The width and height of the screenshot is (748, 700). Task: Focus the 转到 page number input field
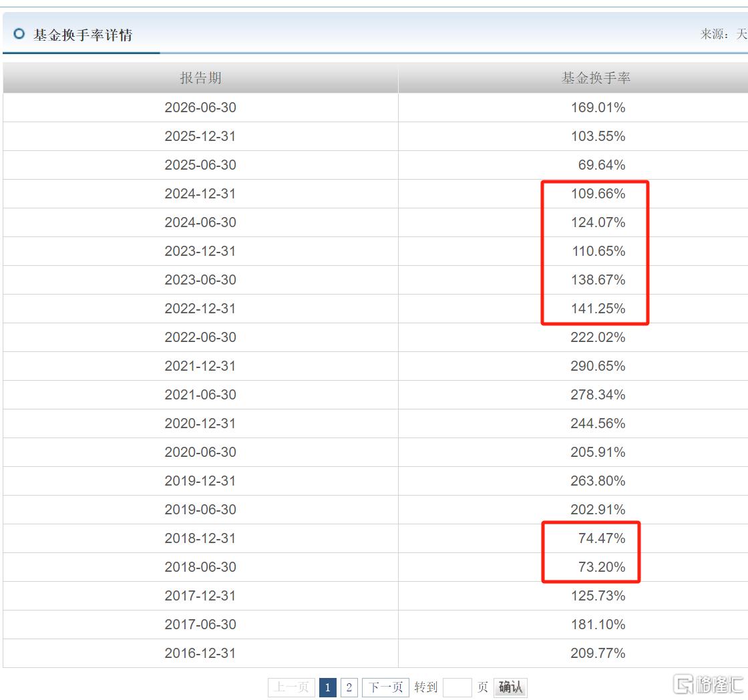(457, 687)
